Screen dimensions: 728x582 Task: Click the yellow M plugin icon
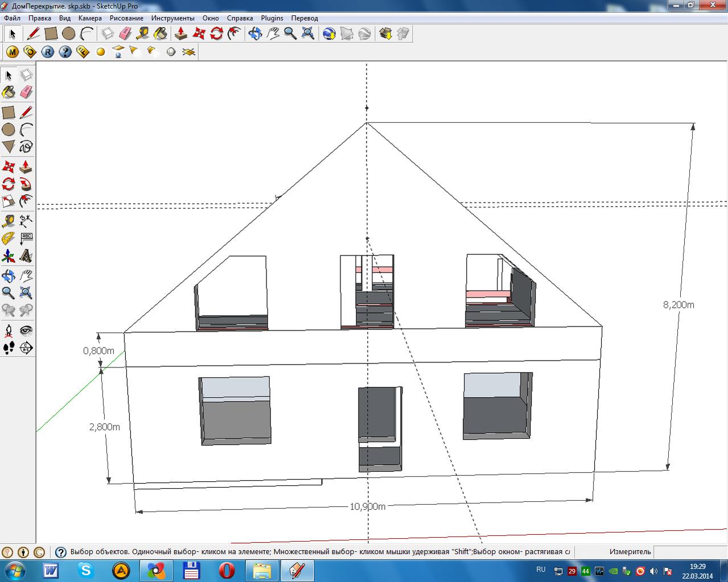coord(13,52)
